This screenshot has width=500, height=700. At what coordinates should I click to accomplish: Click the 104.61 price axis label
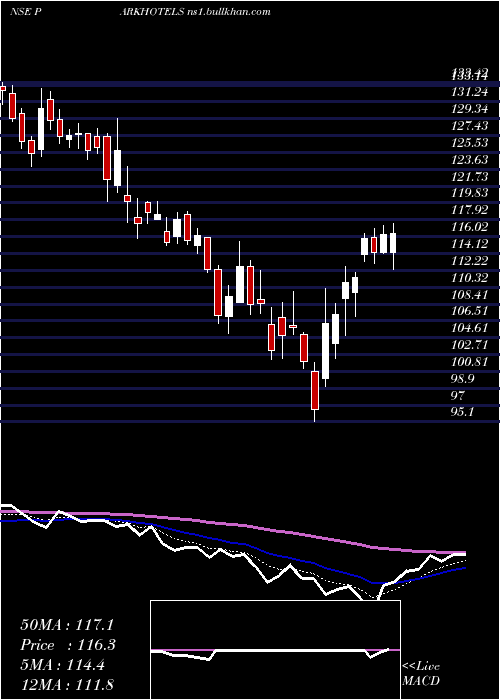point(470,329)
